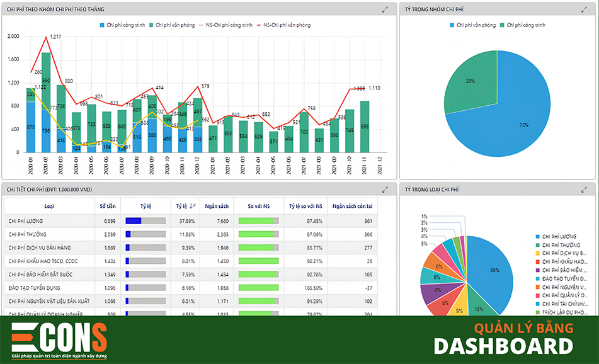This screenshot has width=599, height=364.
Task: Click the amount cell '6,699'
Action: 110,221
